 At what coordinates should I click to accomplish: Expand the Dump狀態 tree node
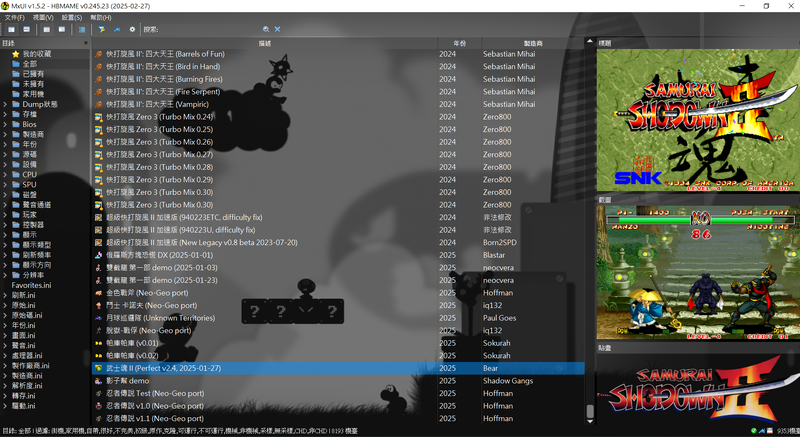click(x=5, y=104)
